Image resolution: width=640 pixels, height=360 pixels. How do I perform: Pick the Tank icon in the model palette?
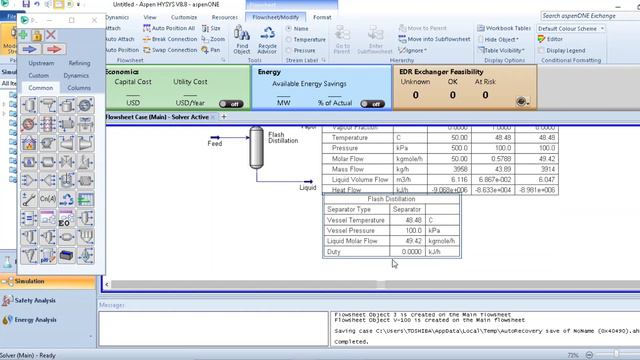coord(67,105)
